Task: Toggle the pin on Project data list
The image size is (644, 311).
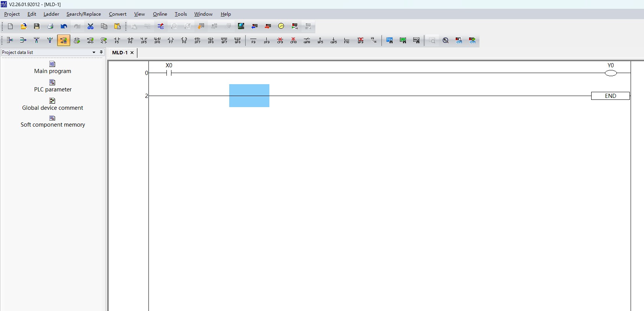Action: coord(101,52)
